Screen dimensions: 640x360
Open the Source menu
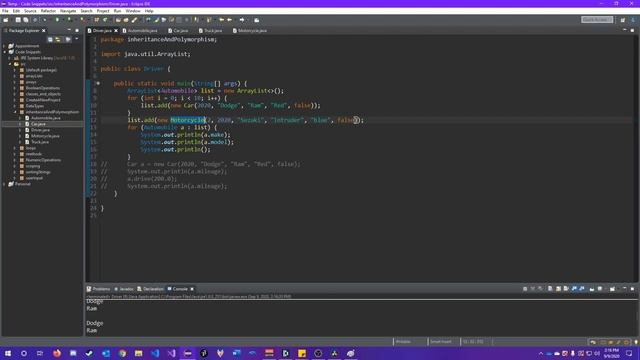[x=30, y=11]
